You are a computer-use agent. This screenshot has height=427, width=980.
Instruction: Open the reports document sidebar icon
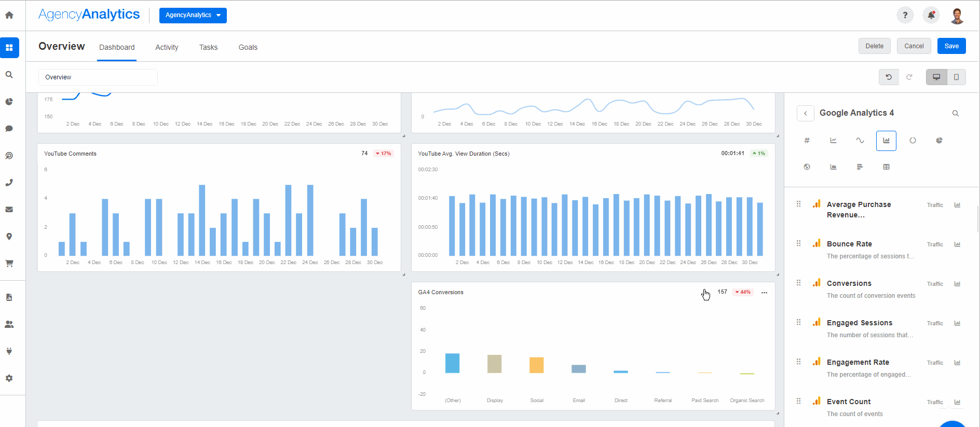[x=9, y=297]
